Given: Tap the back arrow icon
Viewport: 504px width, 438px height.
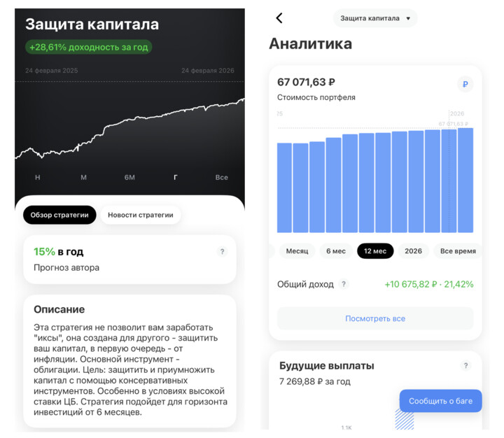Looking at the screenshot, I should coord(279,18).
